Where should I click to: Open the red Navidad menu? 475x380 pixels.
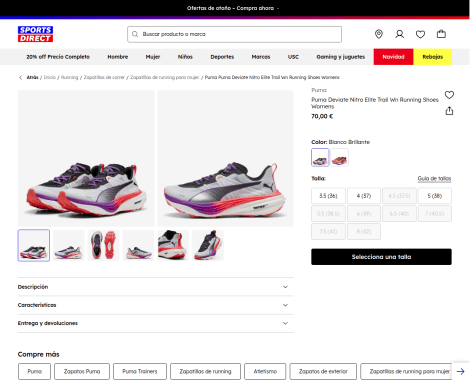pyautogui.click(x=393, y=57)
